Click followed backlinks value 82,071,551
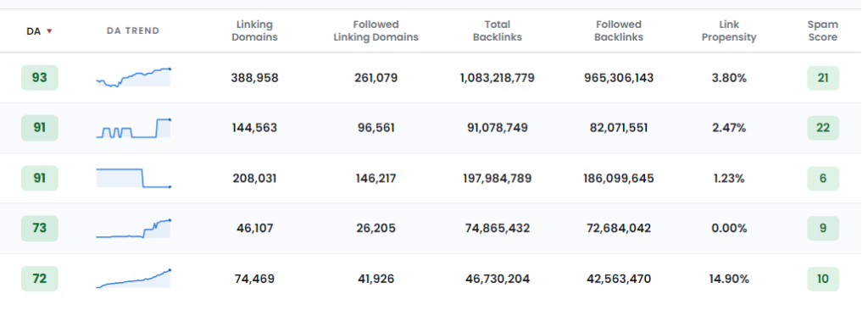This screenshot has height=310, width=868. coord(618,128)
